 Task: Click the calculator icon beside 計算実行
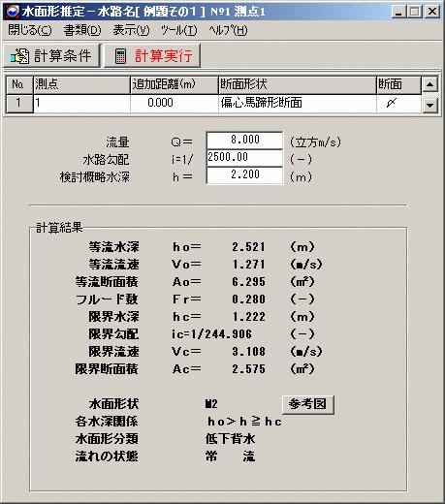120,56
